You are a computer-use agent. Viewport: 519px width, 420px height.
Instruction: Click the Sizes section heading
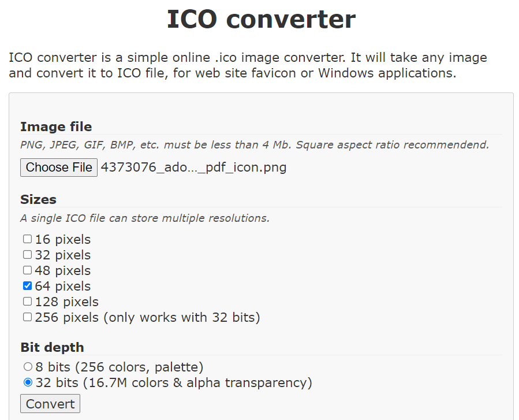pyautogui.click(x=38, y=199)
